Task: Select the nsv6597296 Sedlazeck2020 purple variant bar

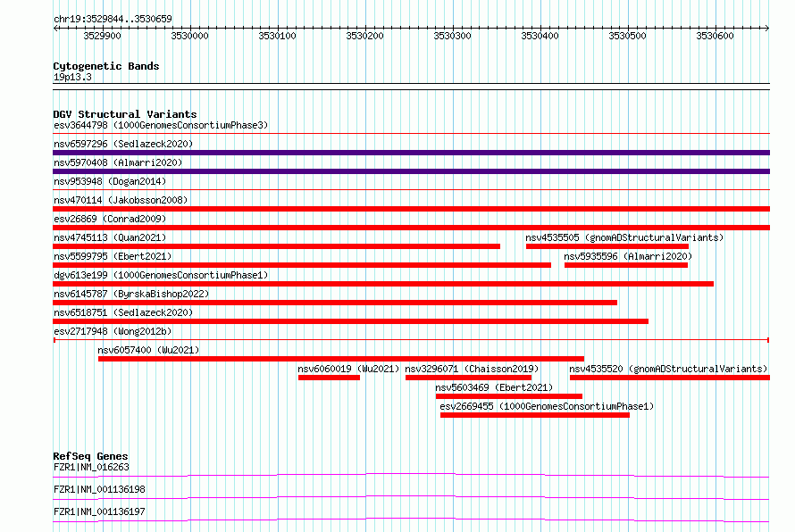Action: pos(411,153)
